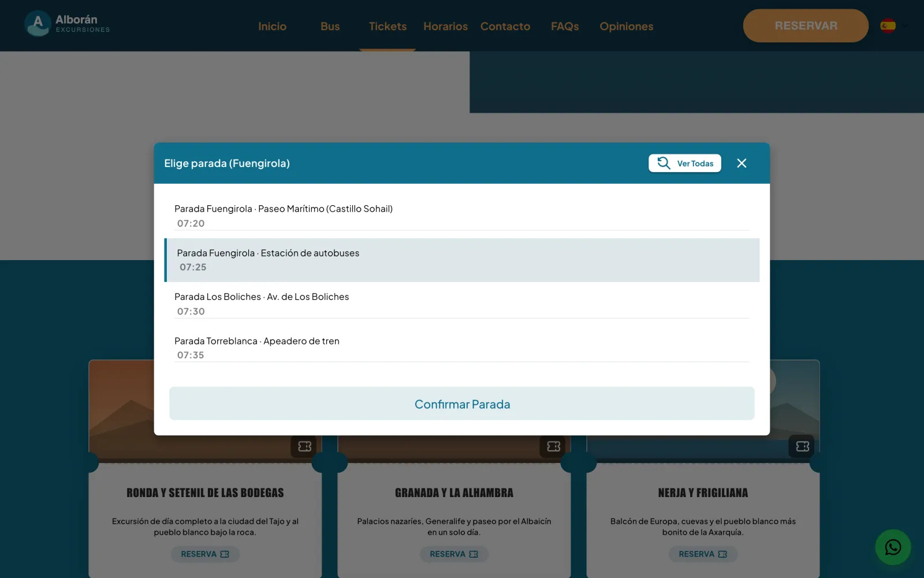The image size is (924, 578).
Task: Open the Tickets menu item
Action: coord(388,27)
